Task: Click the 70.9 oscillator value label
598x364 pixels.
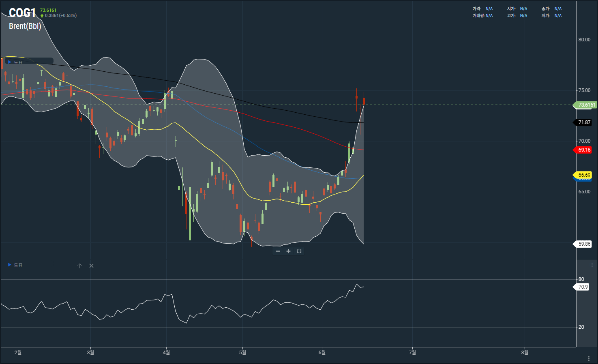Action: [x=583, y=287]
